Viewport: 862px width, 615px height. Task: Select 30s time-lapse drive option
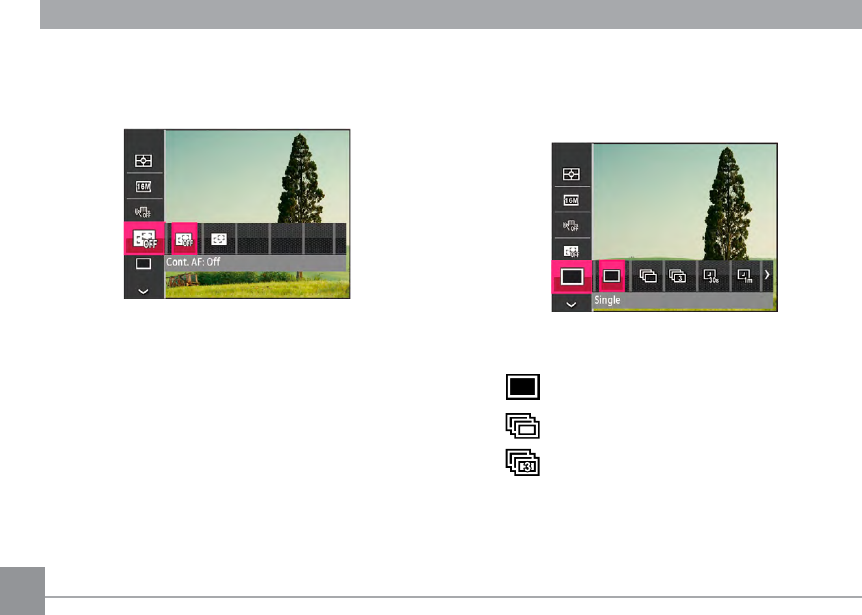pyautogui.click(x=711, y=276)
